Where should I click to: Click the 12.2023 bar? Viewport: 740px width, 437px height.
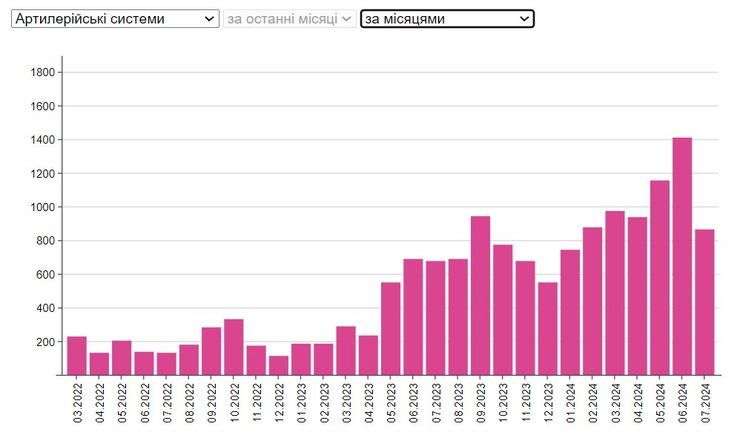click(x=548, y=329)
